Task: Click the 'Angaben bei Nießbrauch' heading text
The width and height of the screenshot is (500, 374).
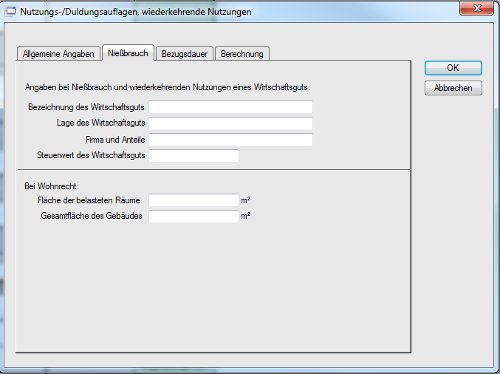Action: 167,87
